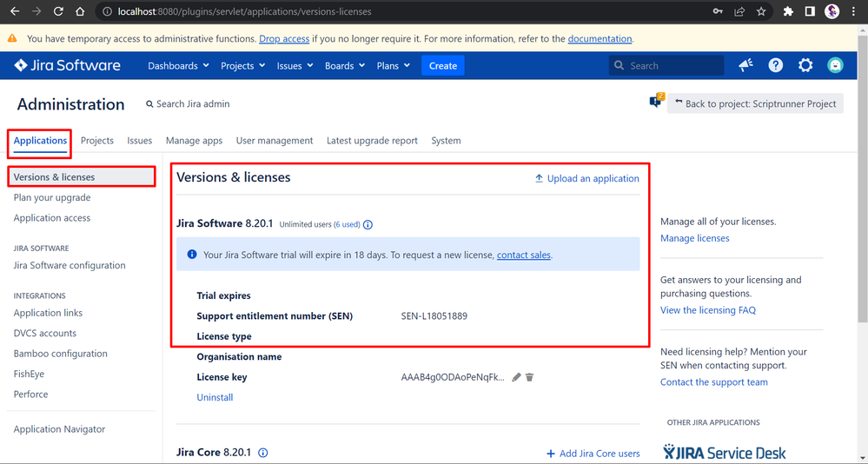Open the Manage licenses link
This screenshot has width=868, height=464.
695,238
